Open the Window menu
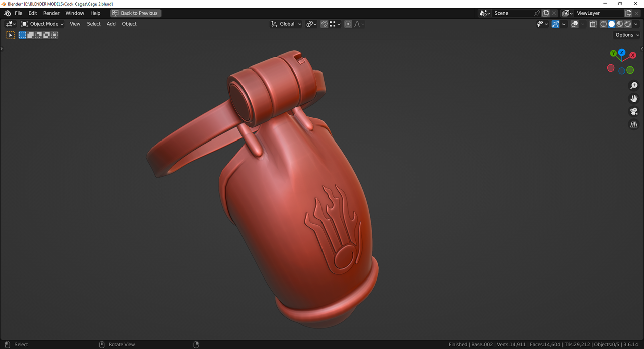 (75, 13)
